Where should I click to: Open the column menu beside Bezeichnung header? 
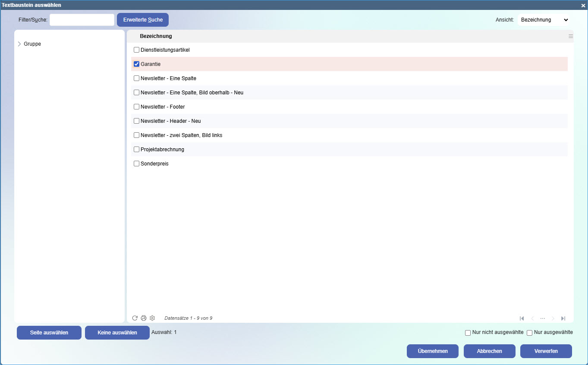(571, 36)
